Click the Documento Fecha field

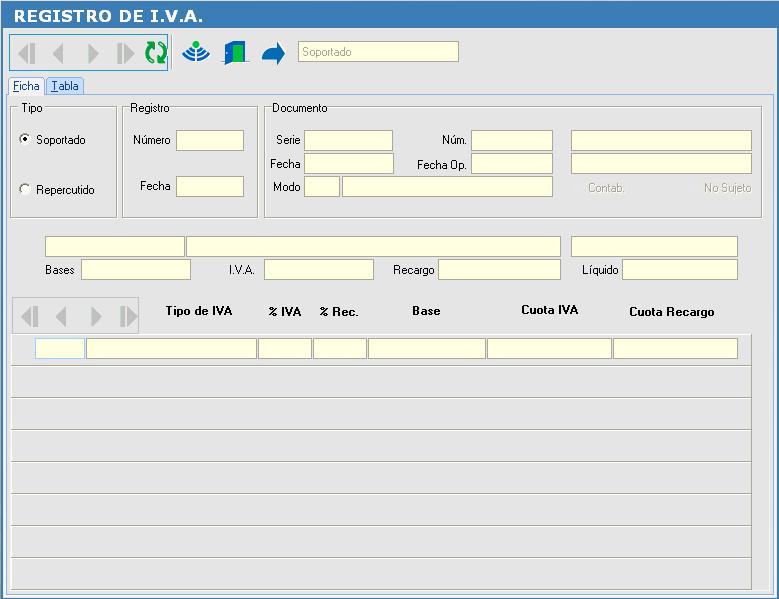349,163
